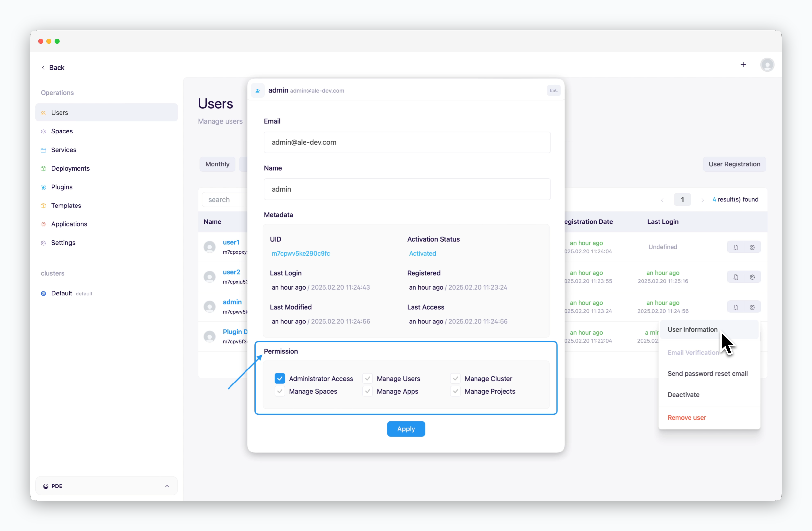Click the document icon in user1 row

[x=735, y=247]
